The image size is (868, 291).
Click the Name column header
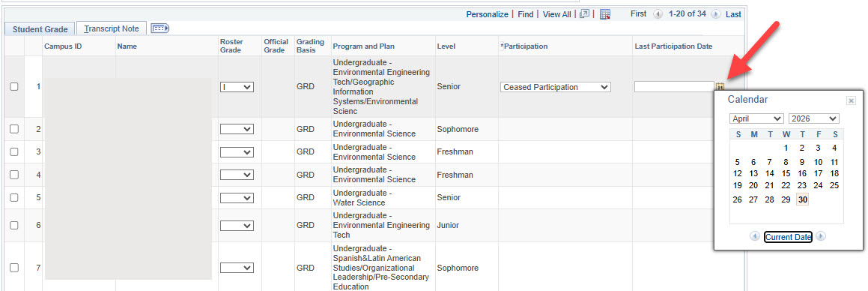click(127, 46)
